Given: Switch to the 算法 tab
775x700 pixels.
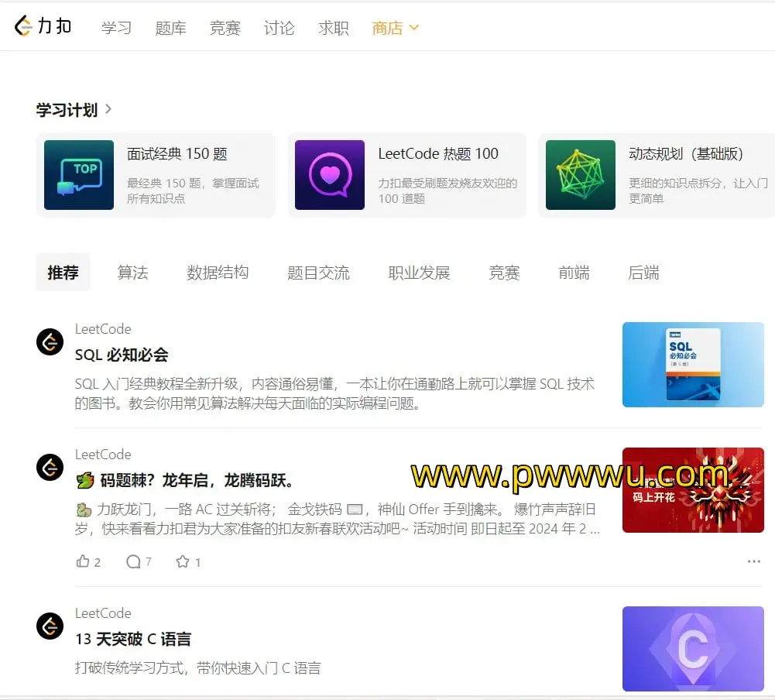Looking at the screenshot, I should tap(132, 273).
